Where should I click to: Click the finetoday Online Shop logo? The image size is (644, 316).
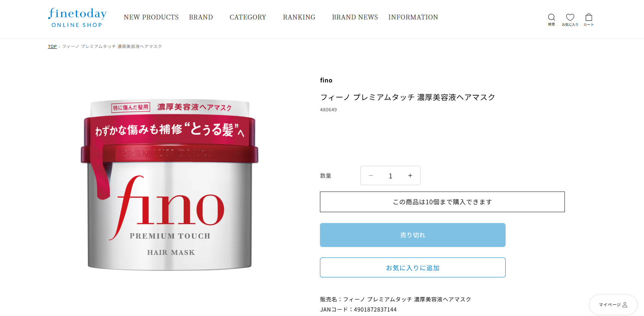click(x=77, y=18)
